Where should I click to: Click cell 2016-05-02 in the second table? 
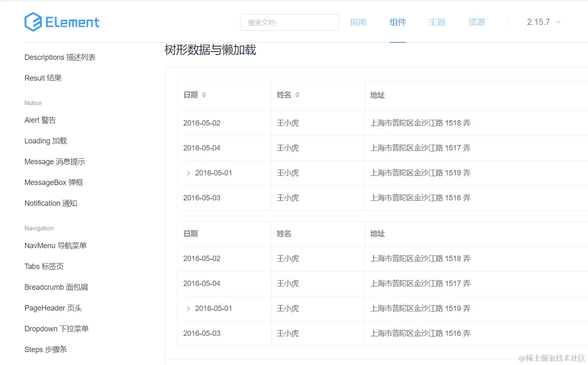(x=202, y=259)
